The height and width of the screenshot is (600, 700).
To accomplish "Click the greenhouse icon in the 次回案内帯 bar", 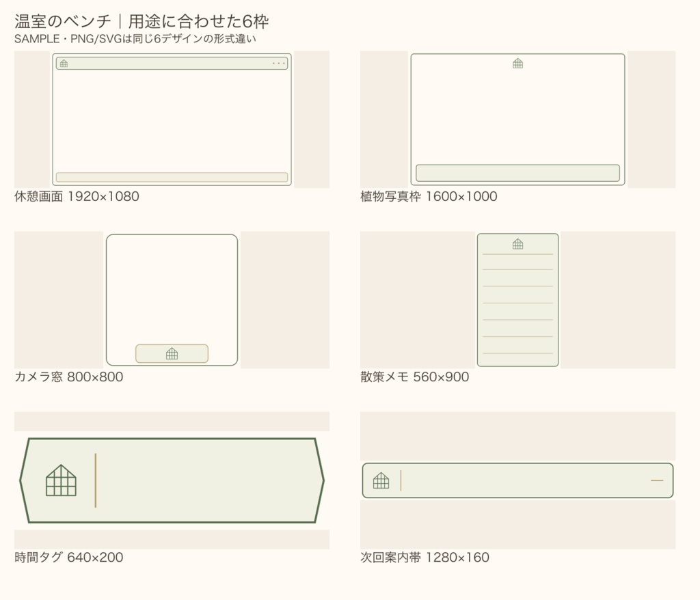I will click(x=381, y=480).
